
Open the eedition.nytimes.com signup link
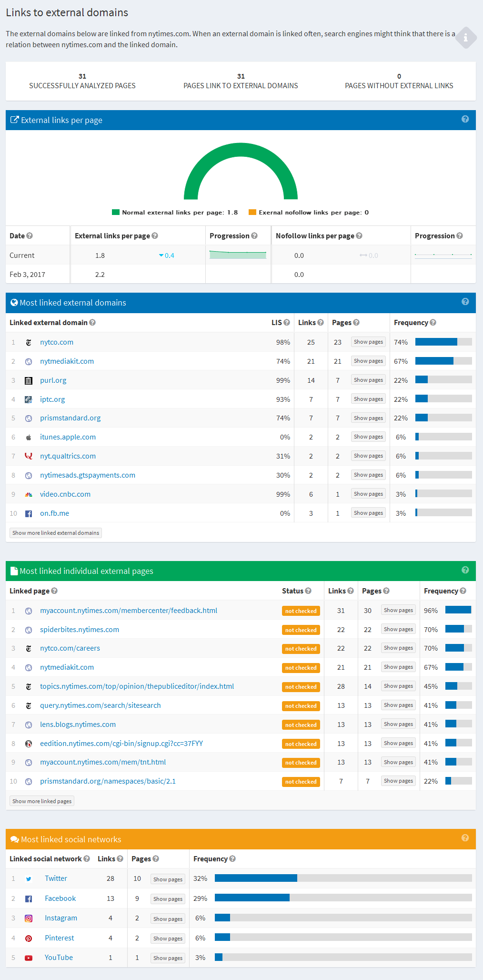point(121,744)
